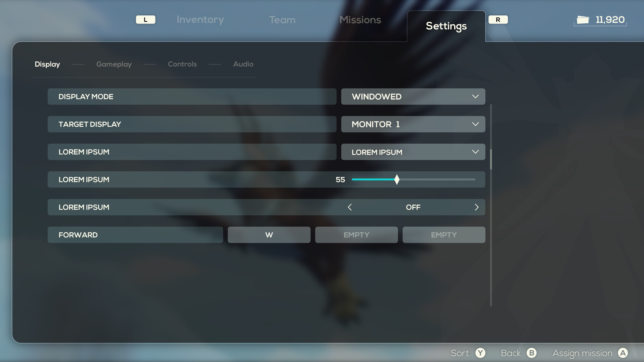644x362 pixels.
Task: Go to Controls settings sub-tab
Action: pyautogui.click(x=182, y=64)
